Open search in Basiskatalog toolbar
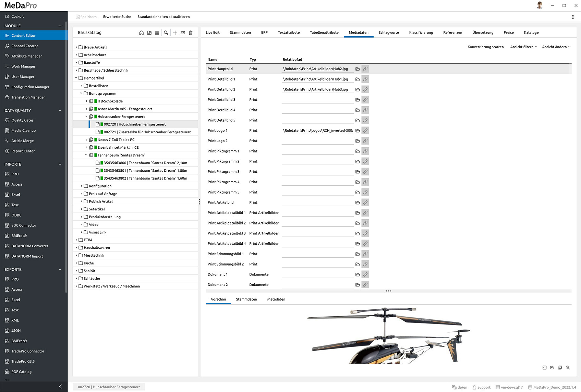This screenshot has height=392, width=581. coord(166,33)
